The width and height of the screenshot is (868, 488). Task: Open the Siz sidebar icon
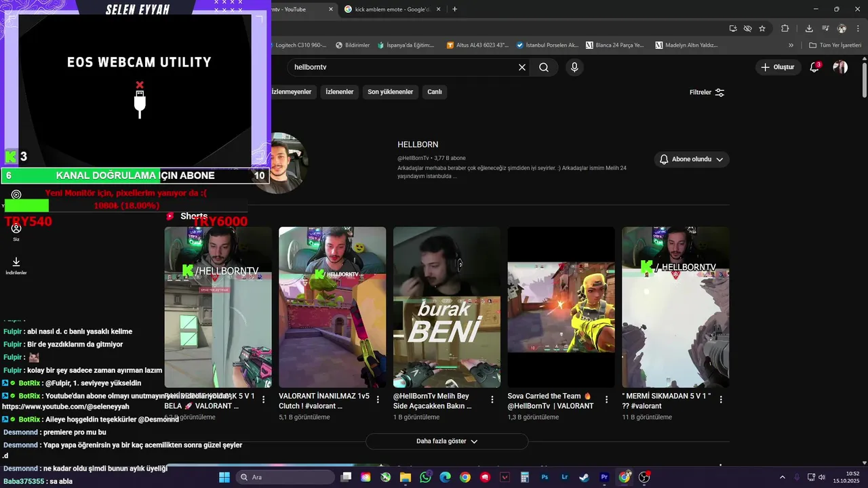(x=16, y=232)
